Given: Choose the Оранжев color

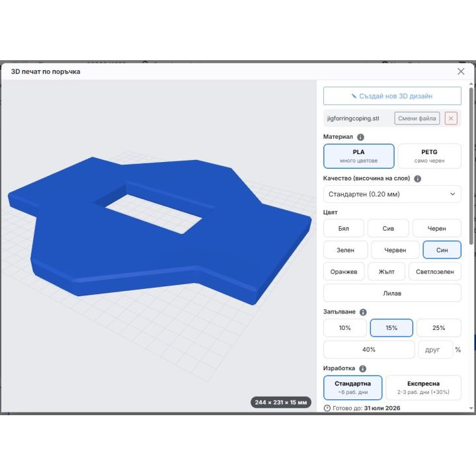Looking at the screenshot, I should point(344,272).
